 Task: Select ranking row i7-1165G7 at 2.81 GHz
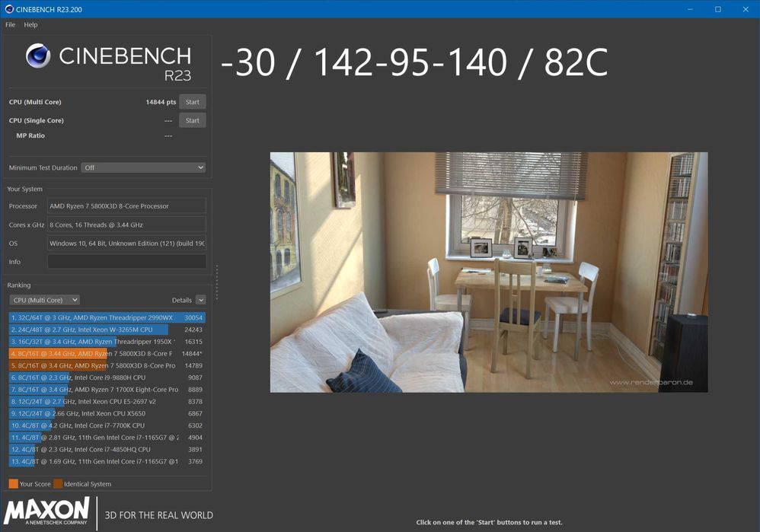pos(107,438)
